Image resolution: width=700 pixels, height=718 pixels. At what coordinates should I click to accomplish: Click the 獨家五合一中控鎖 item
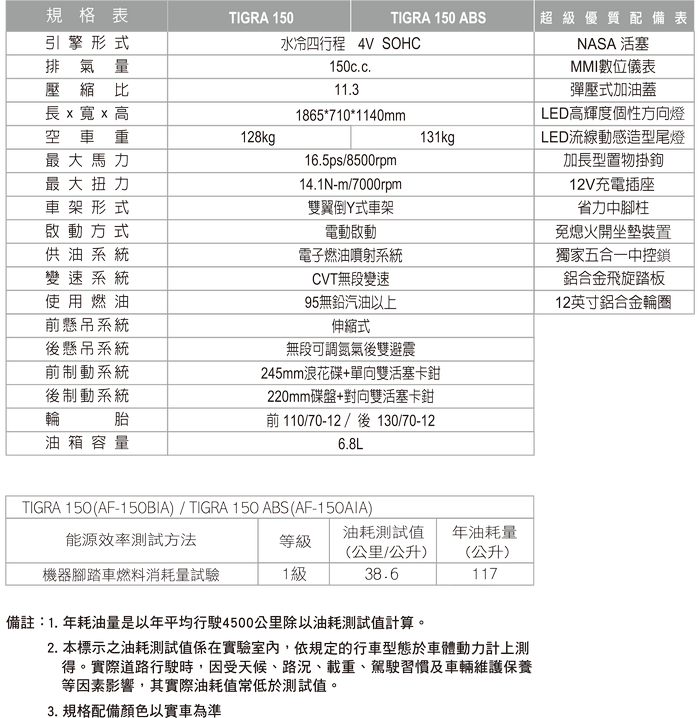coord(613,255)
